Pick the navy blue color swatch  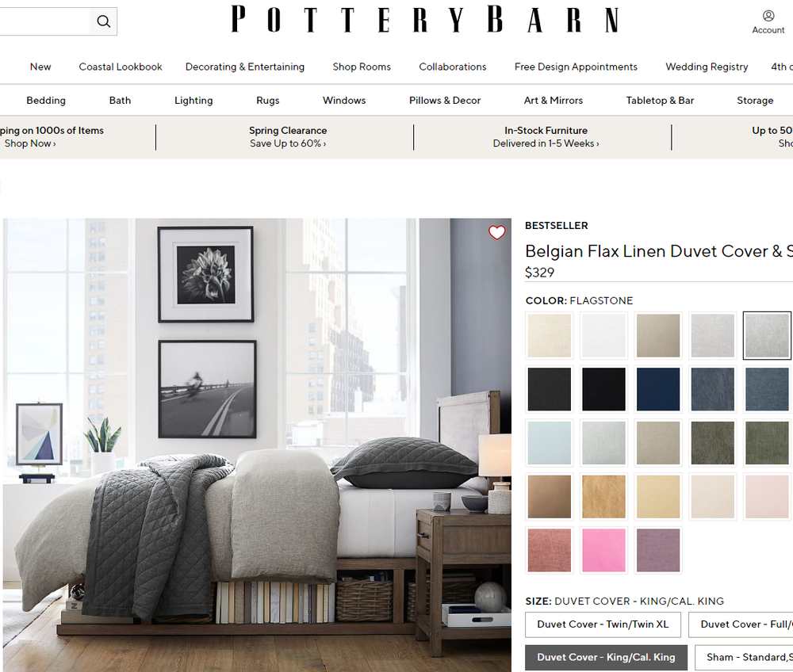click(657, 389)
